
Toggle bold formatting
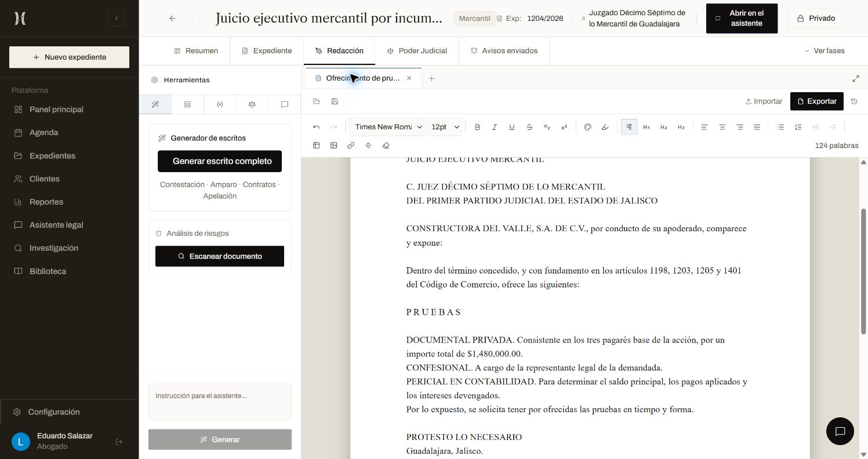[x=478, y=127]
